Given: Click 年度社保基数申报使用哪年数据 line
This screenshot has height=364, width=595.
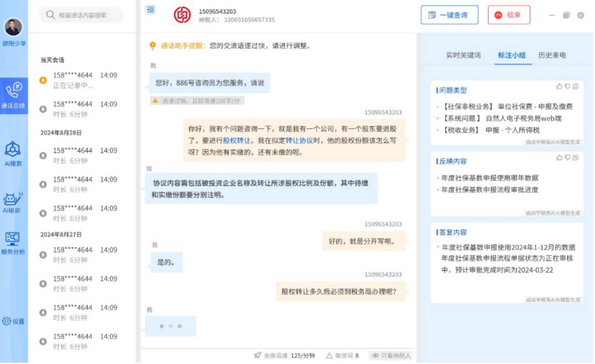Looking at the screenshot, I should (489, 178).
